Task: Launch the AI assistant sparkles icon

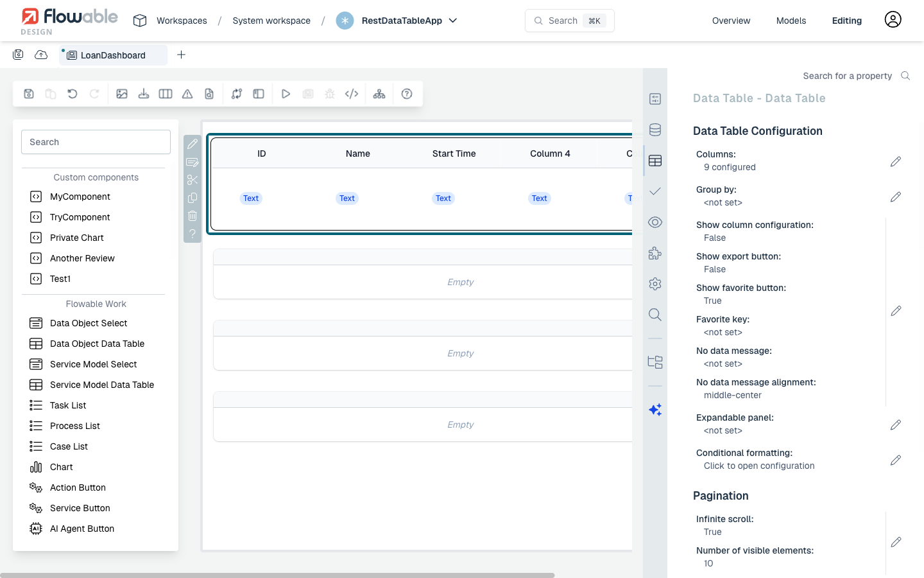Action: click(x=654, y=409)
